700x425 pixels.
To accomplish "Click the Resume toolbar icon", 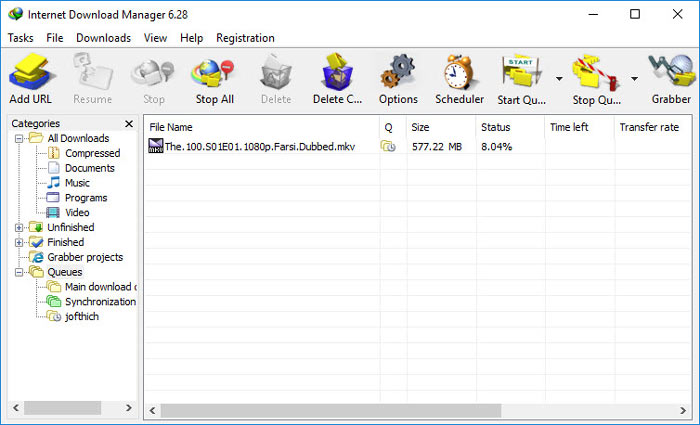I will 92,71.
